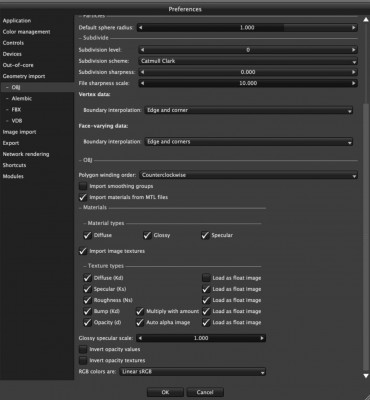The width and height of the screenshot is (370, 400).
Task: Increase Subdivision sharpness with right arrow
Action: click(x=353, y=72)
